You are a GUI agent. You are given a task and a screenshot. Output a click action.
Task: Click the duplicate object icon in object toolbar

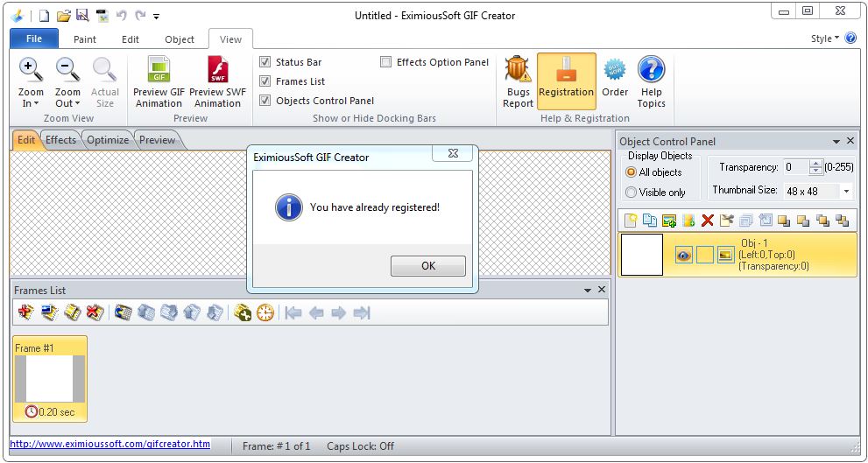[650, 221]
